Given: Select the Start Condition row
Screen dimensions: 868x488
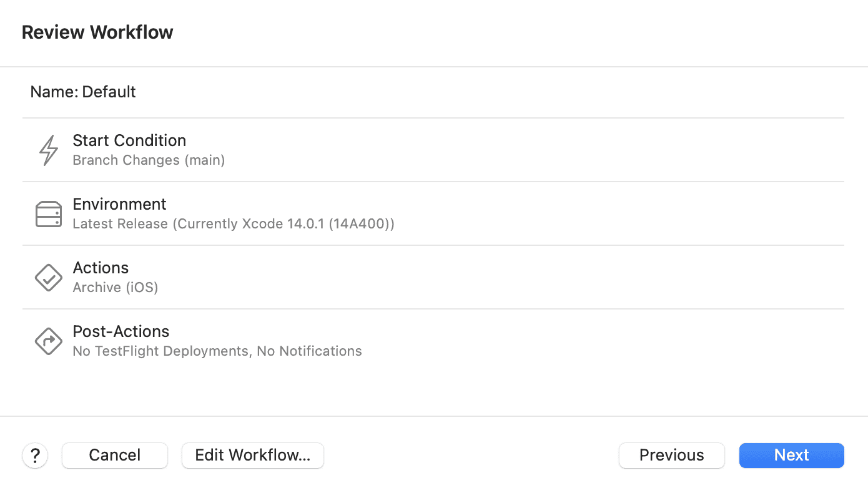Looking at the screenshot, I should coord(250,150).
